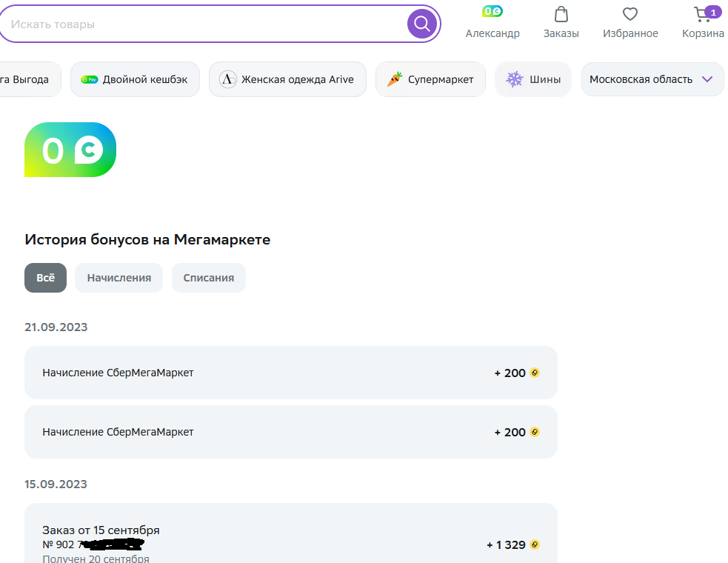Click the cart badge showing 1

click(x=713, y=13)
